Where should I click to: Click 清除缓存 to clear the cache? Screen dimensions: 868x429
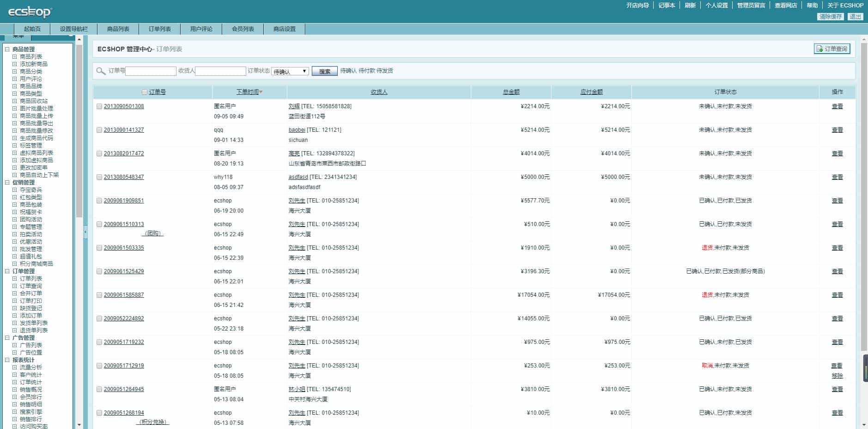831,16
